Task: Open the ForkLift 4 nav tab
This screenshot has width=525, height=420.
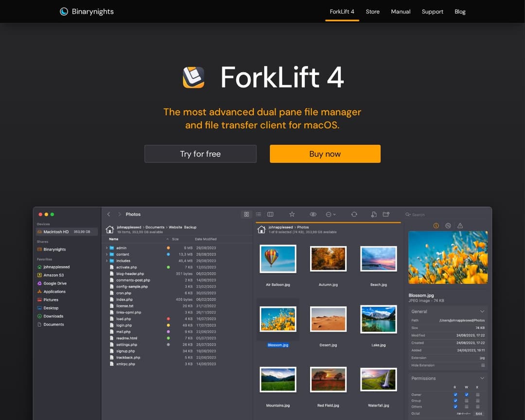Action: [x=342, y=12]
